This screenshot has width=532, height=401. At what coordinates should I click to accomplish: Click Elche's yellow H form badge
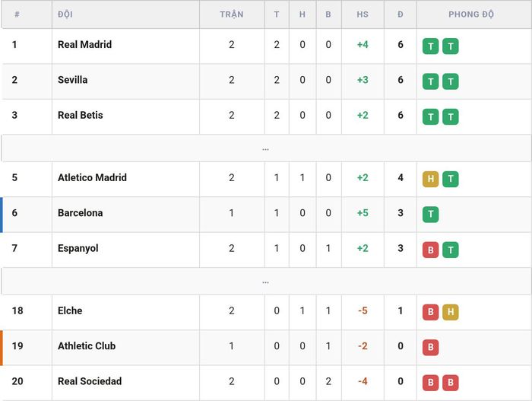450,312
